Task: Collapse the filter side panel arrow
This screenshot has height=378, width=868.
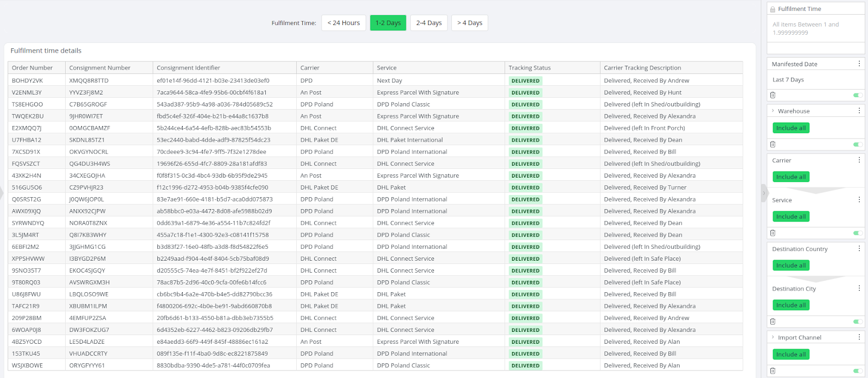Action: click(x=764, y=193)
